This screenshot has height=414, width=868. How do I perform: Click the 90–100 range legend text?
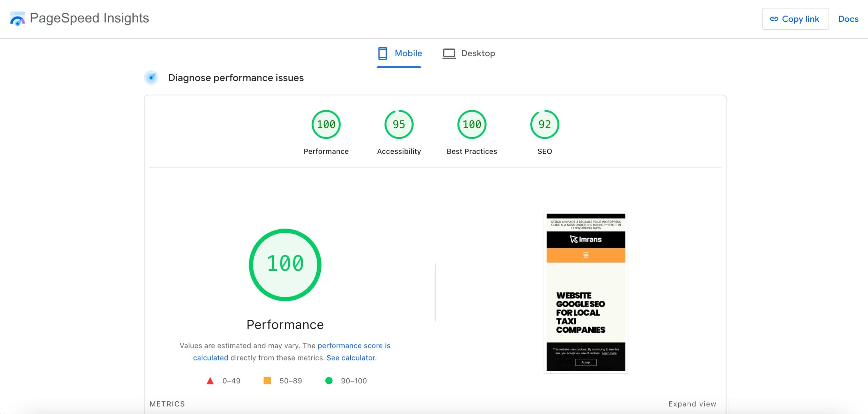(354, 381)
